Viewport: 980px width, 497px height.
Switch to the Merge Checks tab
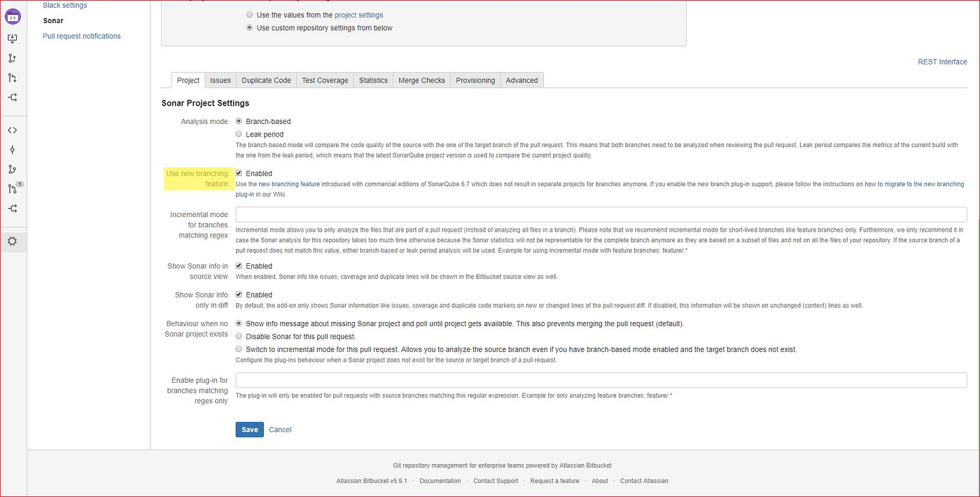click(421, 80)
